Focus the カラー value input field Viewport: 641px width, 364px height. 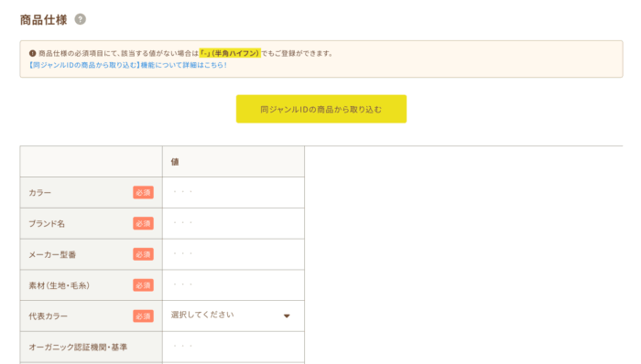(x=233, y=192)
